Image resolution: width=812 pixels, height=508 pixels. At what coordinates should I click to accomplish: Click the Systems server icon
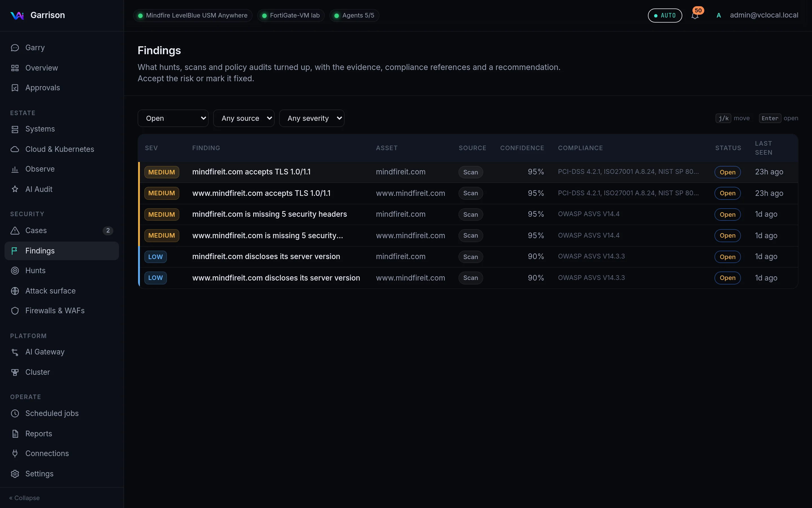[15, 129]
